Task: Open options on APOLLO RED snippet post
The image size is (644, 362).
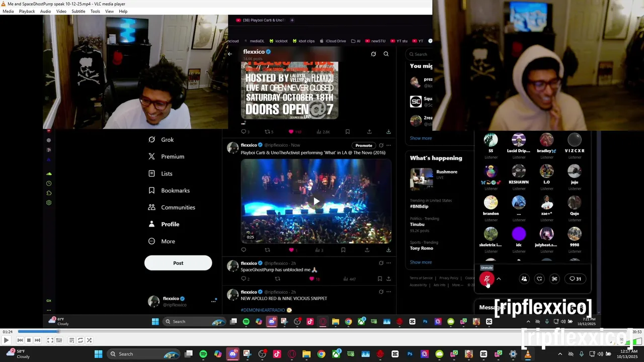Action: (x=388, y=292)
